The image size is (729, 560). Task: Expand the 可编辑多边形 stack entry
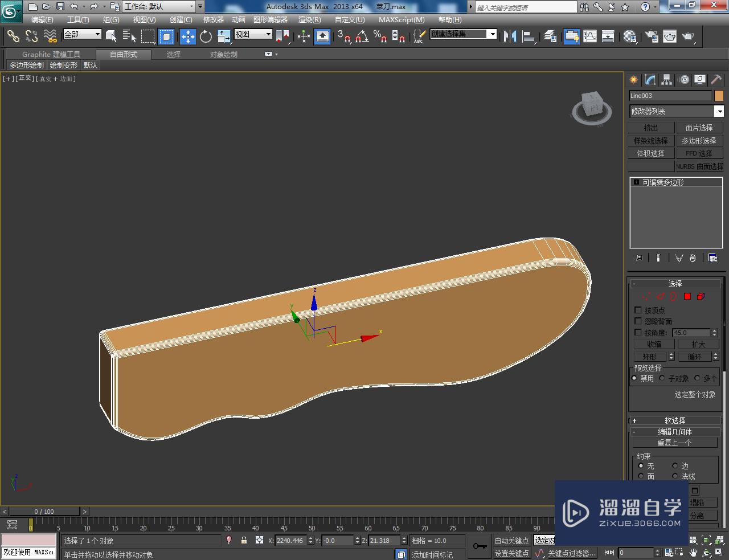pyautogui.click(x=636, y=182)
